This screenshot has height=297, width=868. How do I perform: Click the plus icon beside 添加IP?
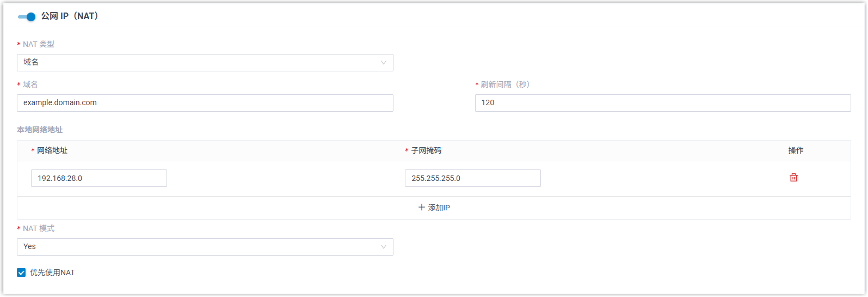pyautogui.click(x=421, y=208)
